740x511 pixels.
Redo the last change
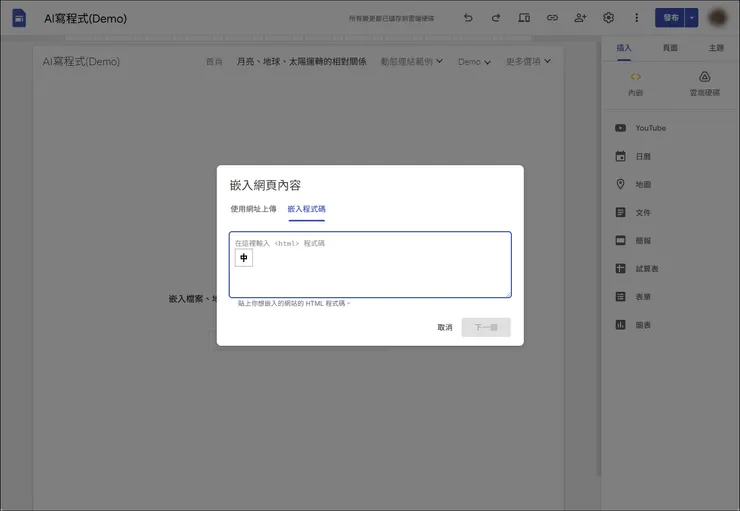coord(496,18)
